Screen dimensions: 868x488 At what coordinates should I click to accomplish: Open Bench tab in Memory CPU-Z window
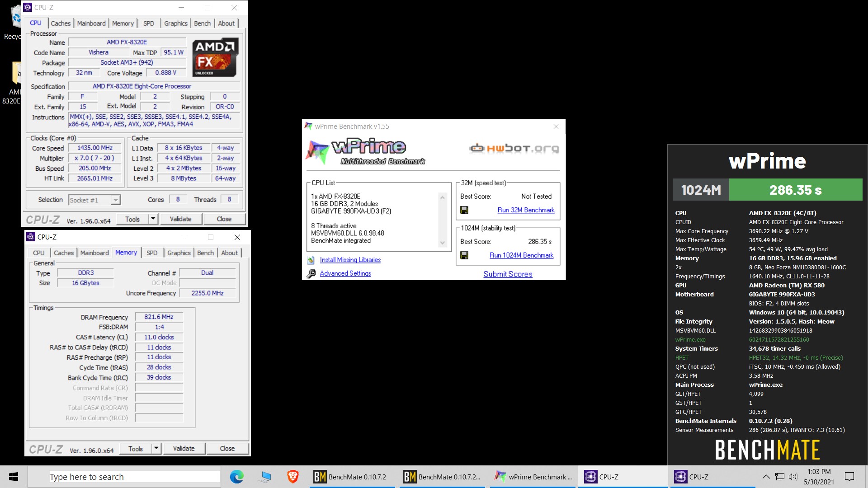point(205,253)
